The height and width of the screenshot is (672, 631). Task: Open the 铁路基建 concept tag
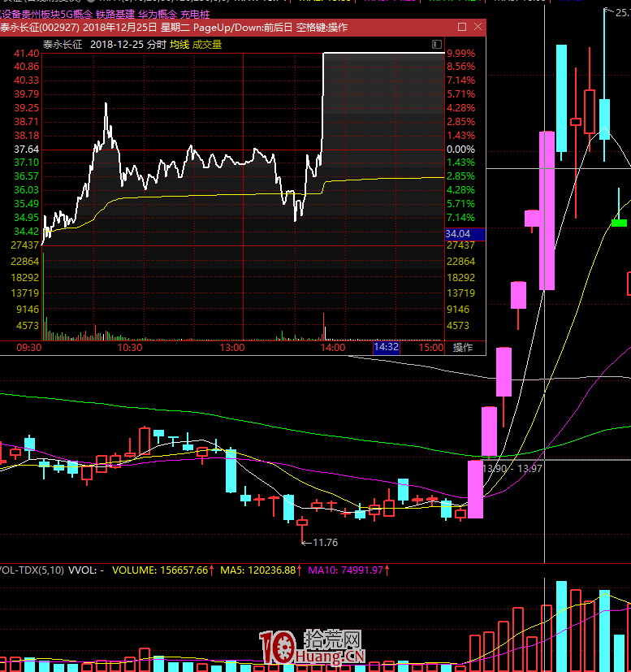(115, 15)
